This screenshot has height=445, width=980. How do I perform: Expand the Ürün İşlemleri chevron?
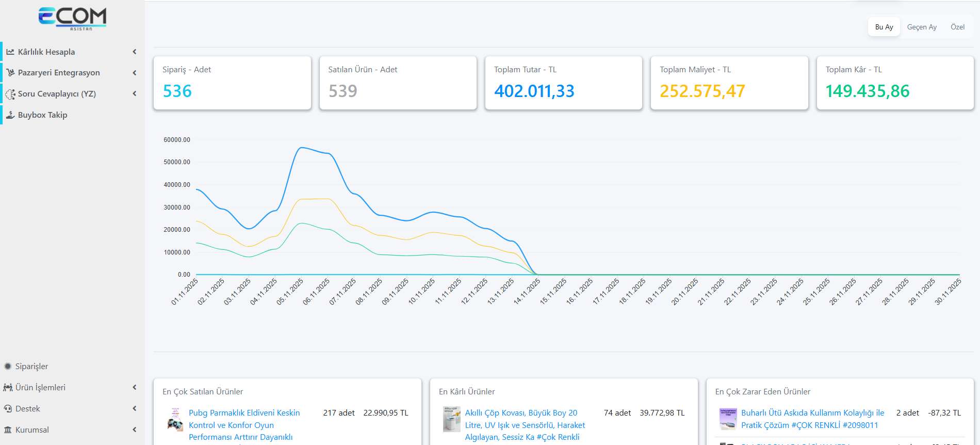(x=134, y=388)
